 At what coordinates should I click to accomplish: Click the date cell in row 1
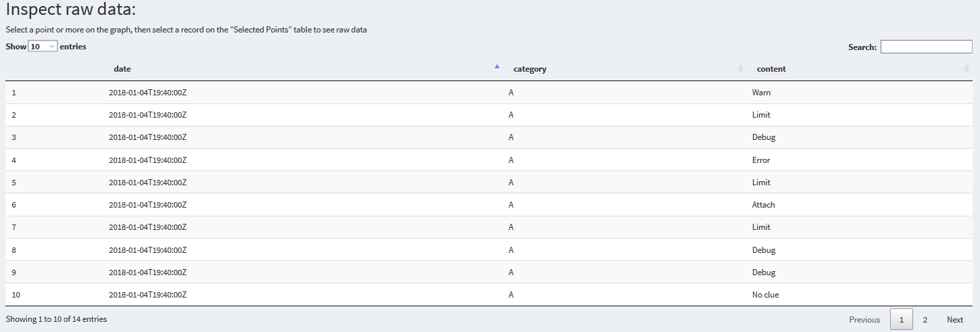(147, 93)
